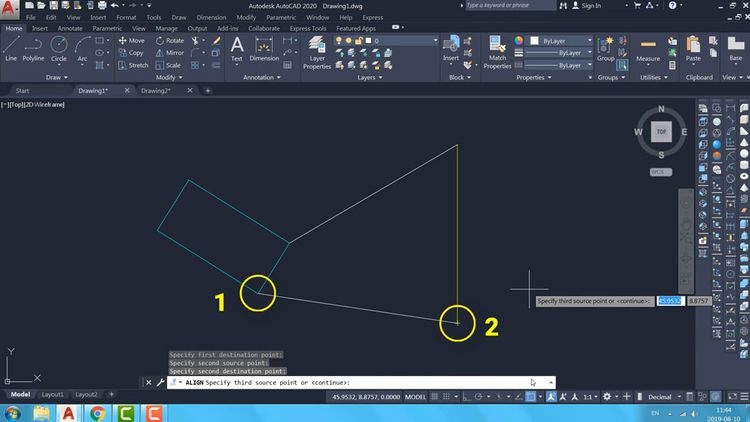Click the Table annotation icon

[287, 65]
